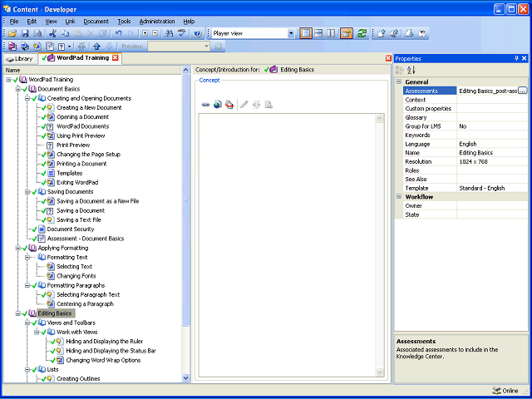The image size is (532, 399).
Task: Click the Save diskette toolbar icon
Action: [x=25, y=33]
